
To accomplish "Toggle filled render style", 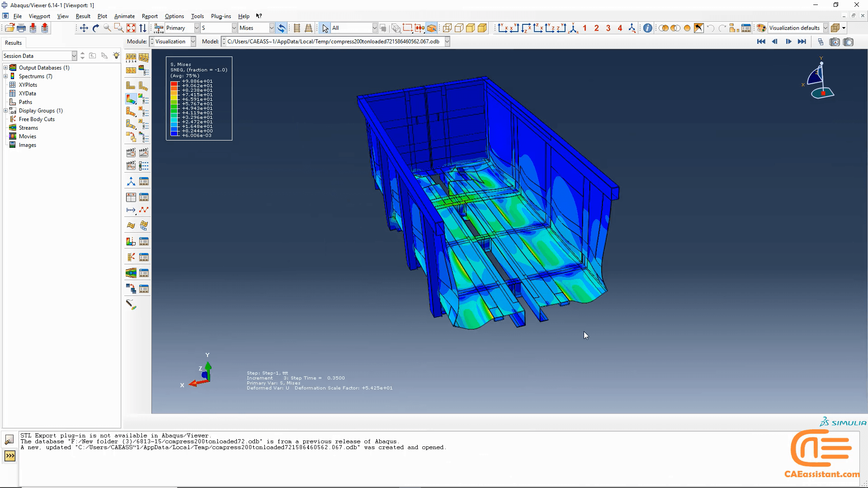I will [x=471, y=28].
